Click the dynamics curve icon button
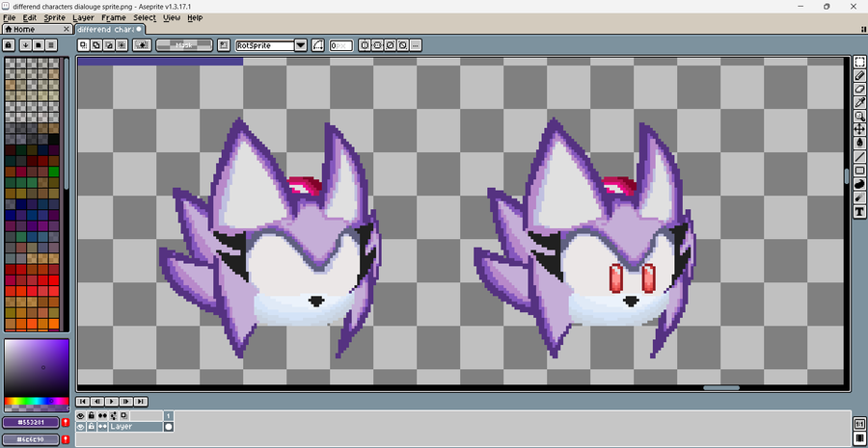The width and height of the screenshot is (868, 448). (x=317, y=45)
